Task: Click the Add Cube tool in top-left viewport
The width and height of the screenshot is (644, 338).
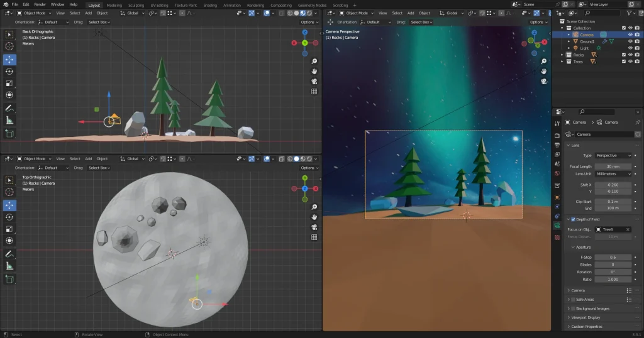Action: 9,133
